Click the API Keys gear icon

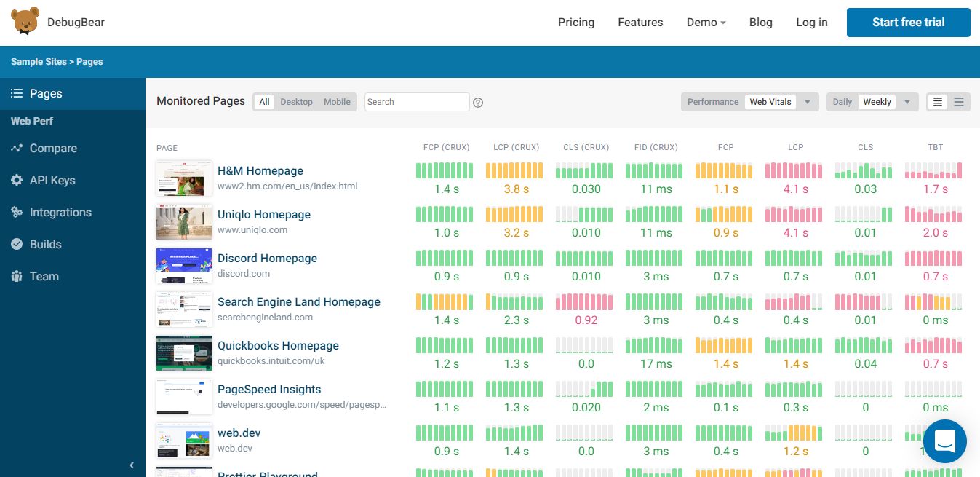pos(17,180)
